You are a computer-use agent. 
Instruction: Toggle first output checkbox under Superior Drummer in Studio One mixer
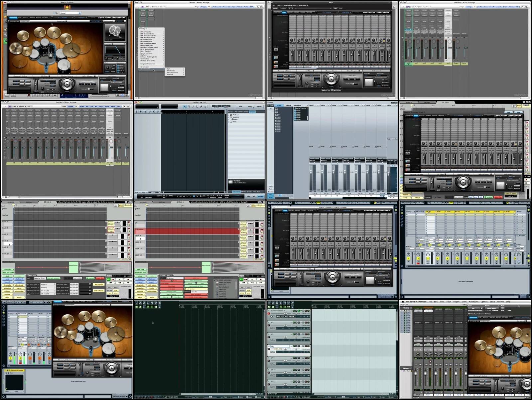click(295, 110)
